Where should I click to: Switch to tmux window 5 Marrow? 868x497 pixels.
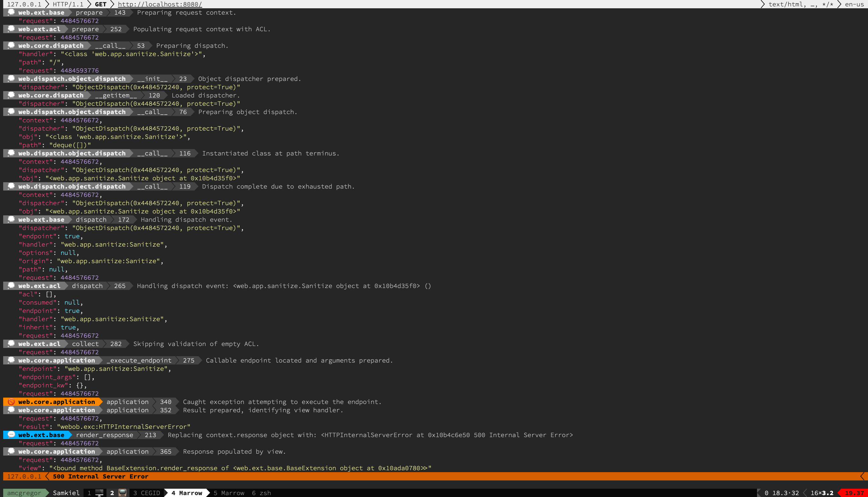click(x=229, y=493)
